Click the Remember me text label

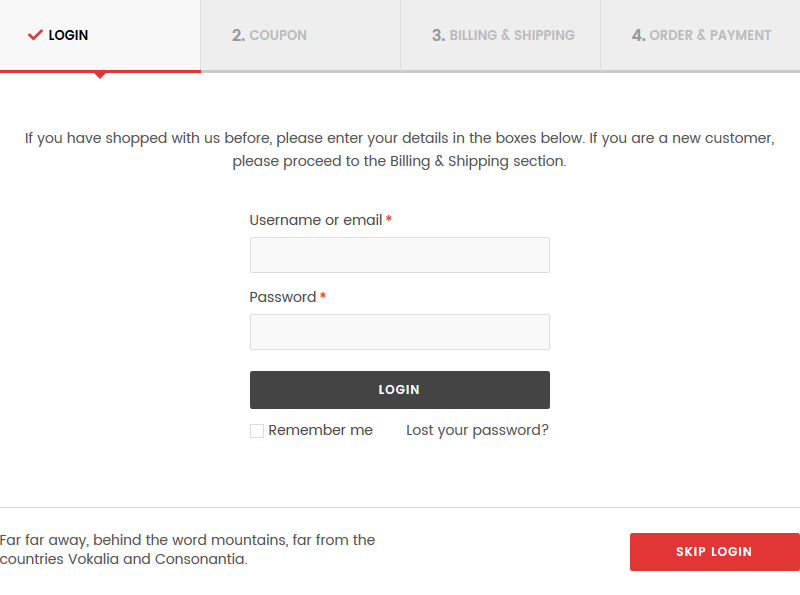[x=321, y=430]
